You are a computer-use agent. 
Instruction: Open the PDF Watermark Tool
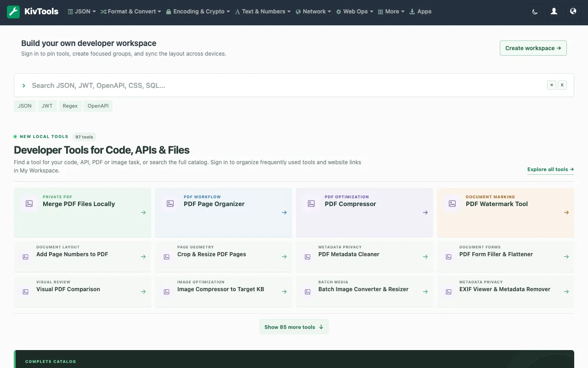tap(505, 212)
